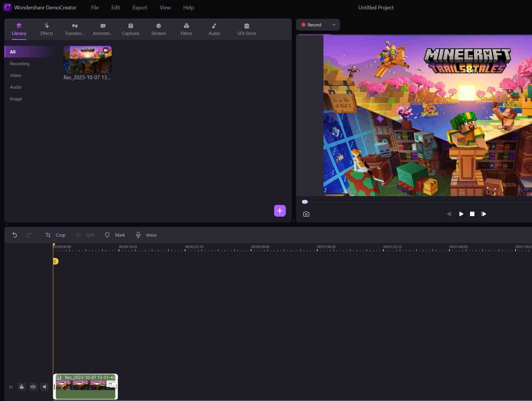Open the Annotations panel
This screenshot has height=401, width=532.
(x=103, y=29)
